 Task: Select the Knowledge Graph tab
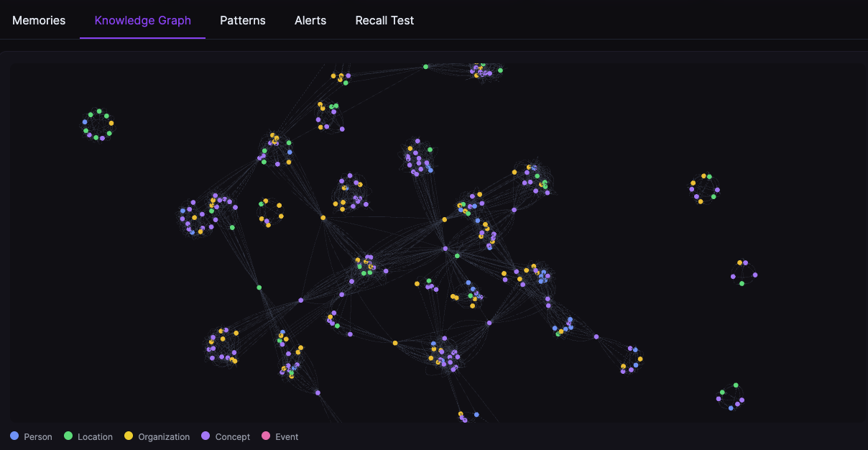point(143,20)
